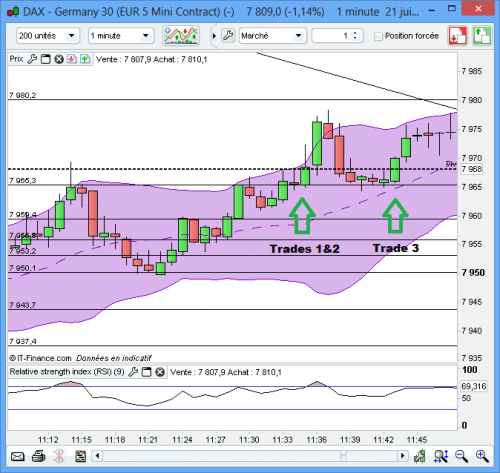Click the green buy order icon

482,36
